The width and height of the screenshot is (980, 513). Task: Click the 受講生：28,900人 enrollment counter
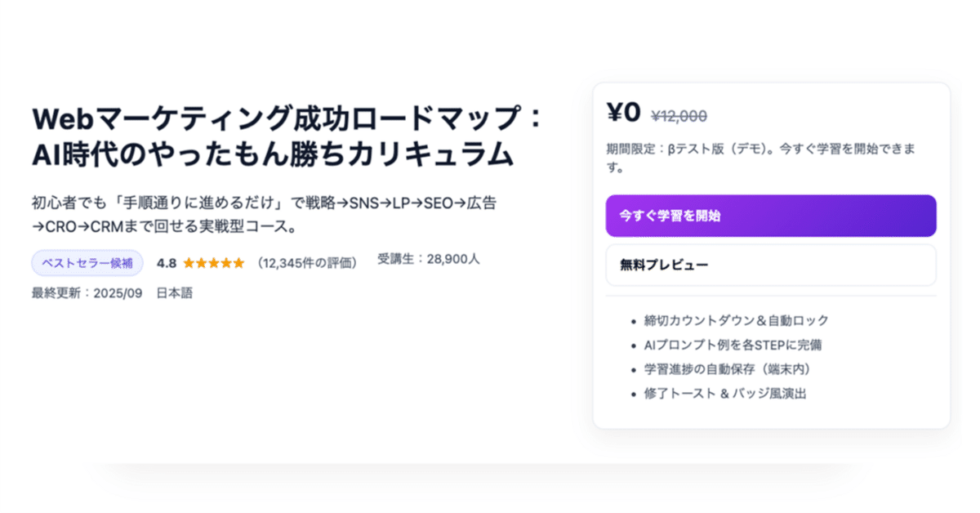[428, 258]
